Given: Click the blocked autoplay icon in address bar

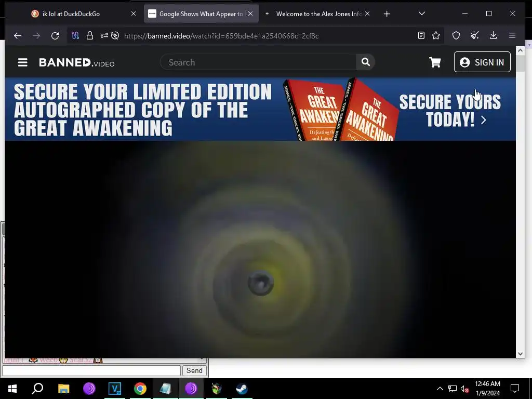Looking at the screenshot, I should click(115, 36).
